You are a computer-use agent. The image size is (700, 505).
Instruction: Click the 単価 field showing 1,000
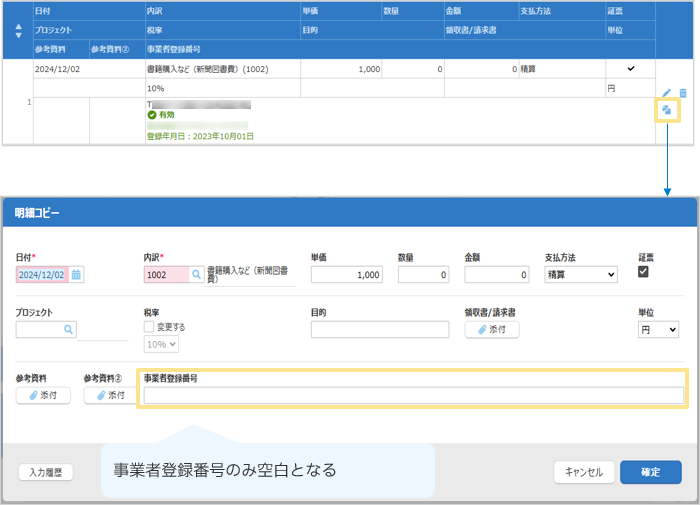348,275
